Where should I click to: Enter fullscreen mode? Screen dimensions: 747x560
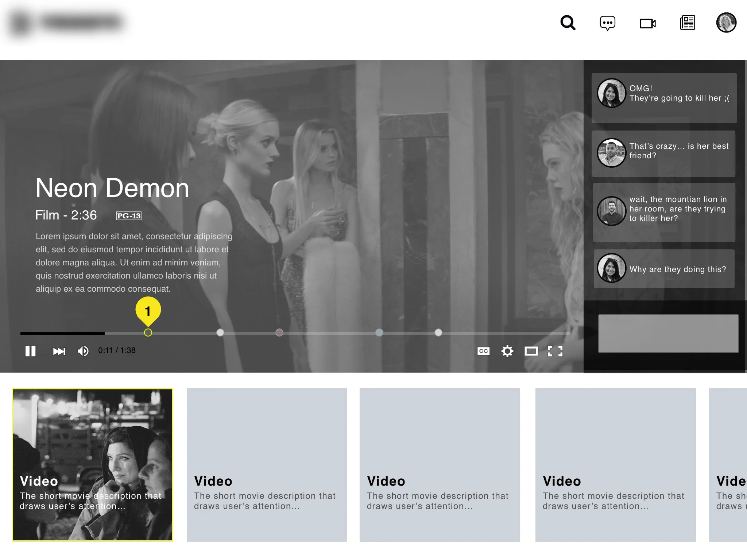click(555, 351)
